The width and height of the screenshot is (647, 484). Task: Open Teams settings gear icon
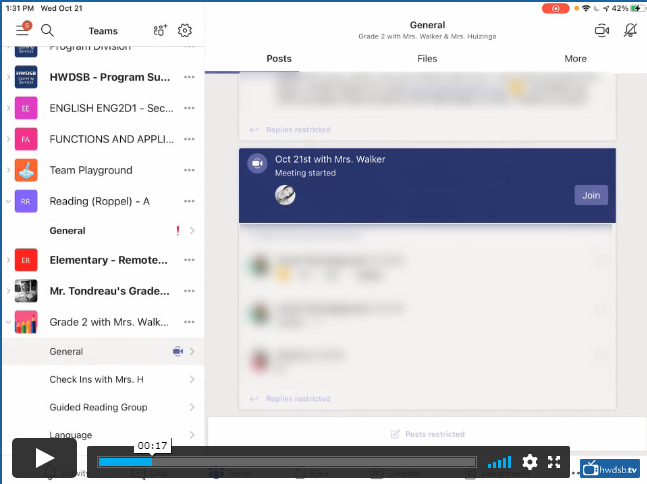coord(185,30)
